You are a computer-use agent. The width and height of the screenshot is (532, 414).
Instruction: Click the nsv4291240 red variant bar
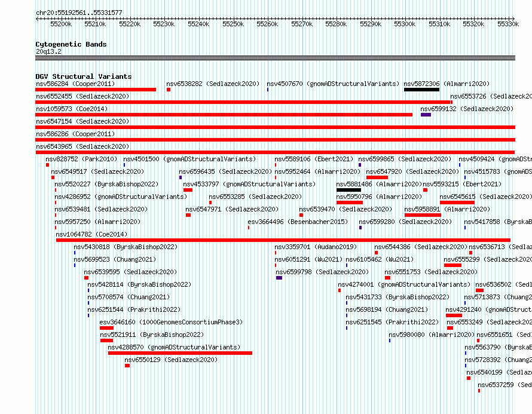[454, 315]
